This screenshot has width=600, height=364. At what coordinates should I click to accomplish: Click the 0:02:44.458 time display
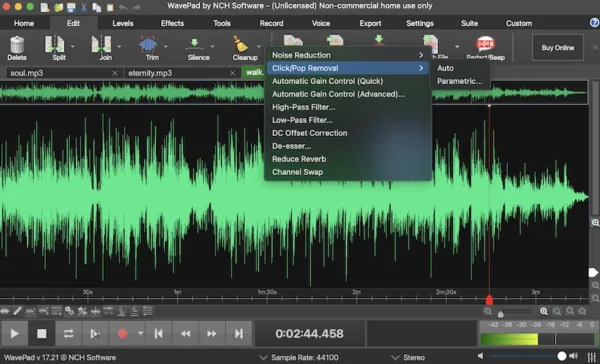(x=309, y=334)
